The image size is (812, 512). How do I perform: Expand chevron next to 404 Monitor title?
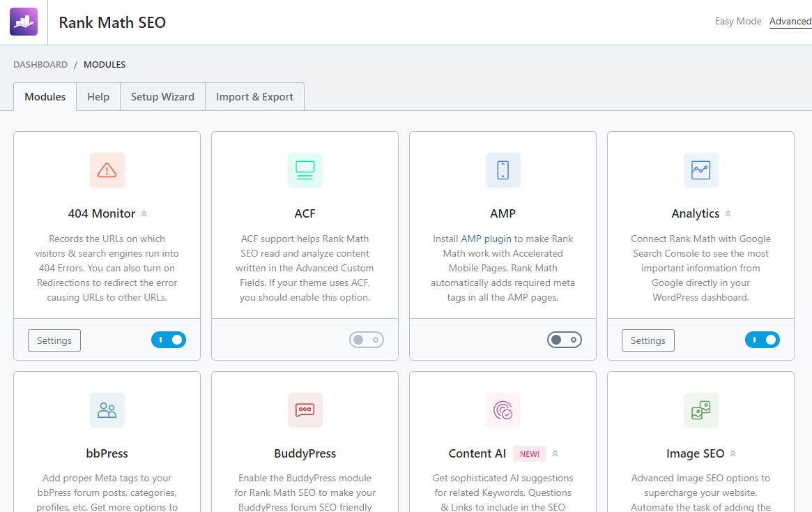point(144,214)
